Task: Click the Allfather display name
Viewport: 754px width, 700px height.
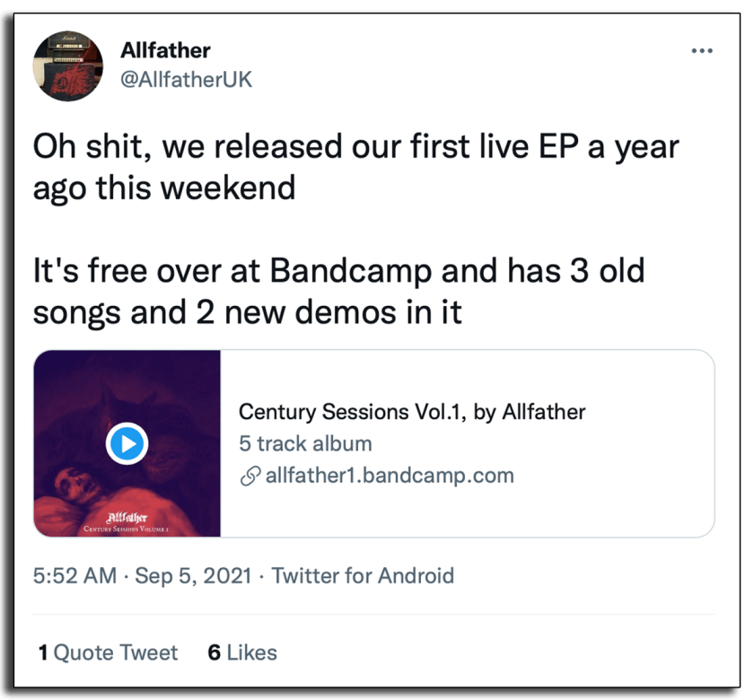Action: click(x=165, y=50)
